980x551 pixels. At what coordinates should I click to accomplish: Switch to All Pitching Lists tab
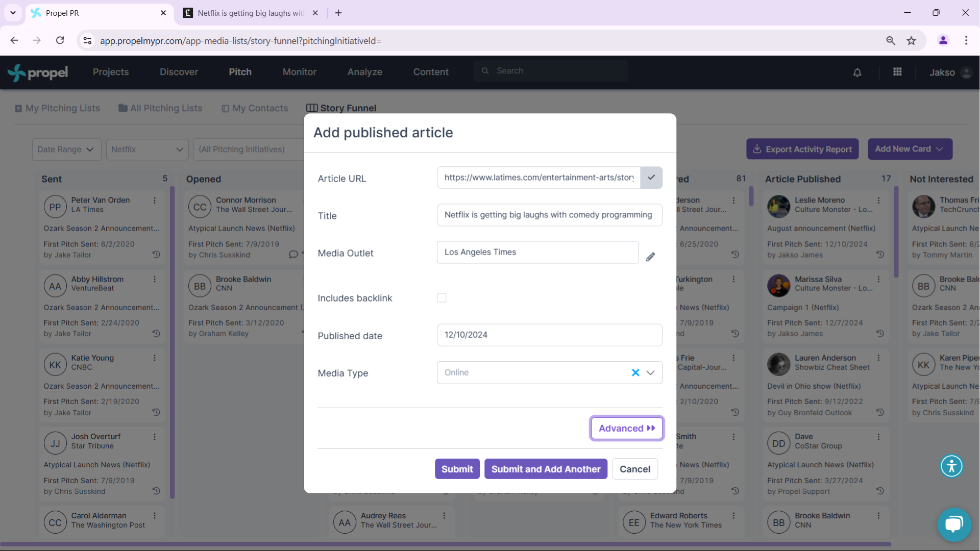[160, 108]
